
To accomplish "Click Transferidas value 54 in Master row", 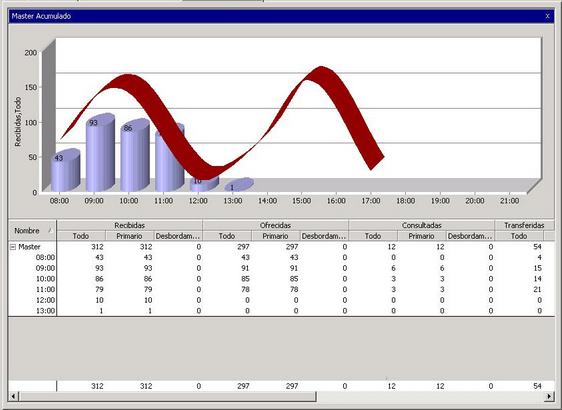I will (537, 247).
